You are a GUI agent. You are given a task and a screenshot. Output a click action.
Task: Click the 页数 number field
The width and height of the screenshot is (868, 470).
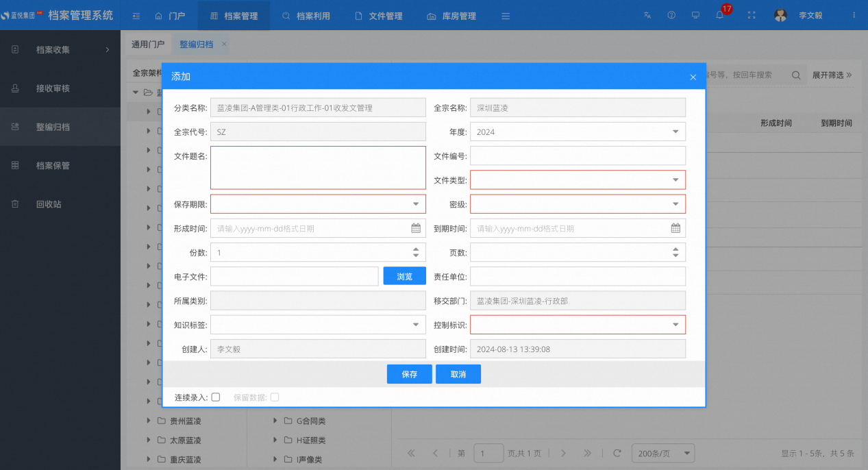(x=578, y=252)
